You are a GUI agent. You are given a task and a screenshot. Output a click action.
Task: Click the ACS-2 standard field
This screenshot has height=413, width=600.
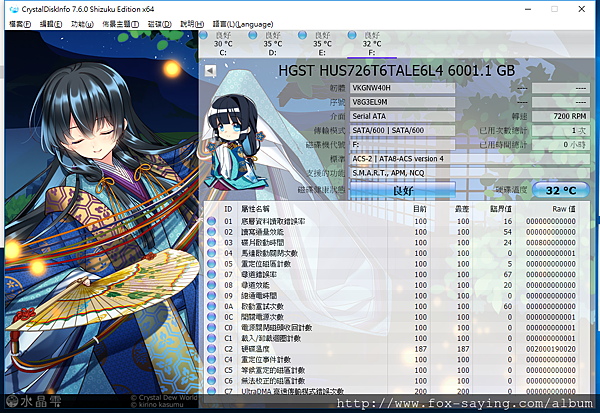point(470,158)
